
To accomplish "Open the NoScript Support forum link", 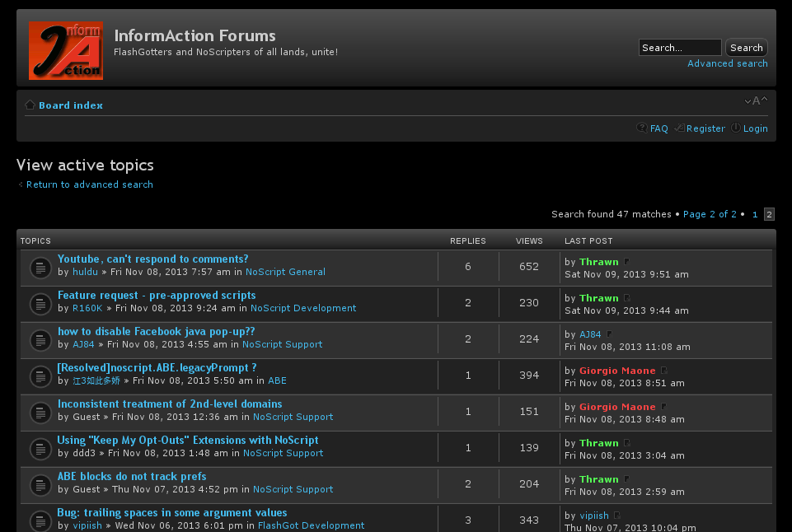I will [282, 344].
